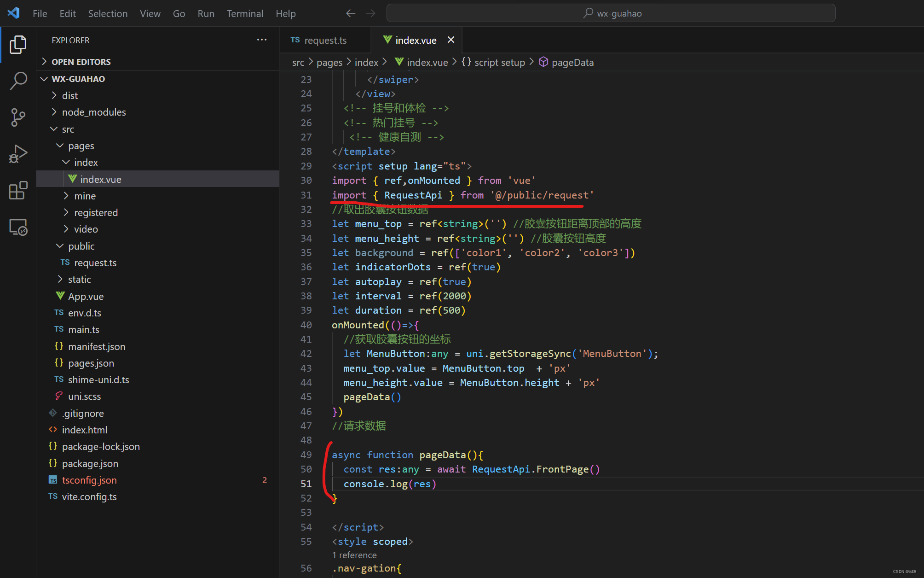Click the '1 reference' code lens
924x578 pixels.
(x=354, y=555)
